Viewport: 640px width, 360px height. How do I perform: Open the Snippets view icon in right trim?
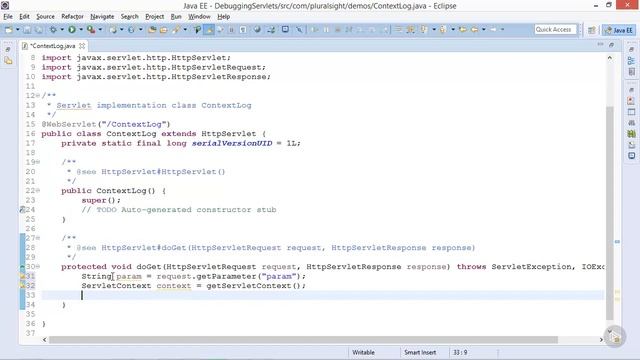tap(631, 145)
